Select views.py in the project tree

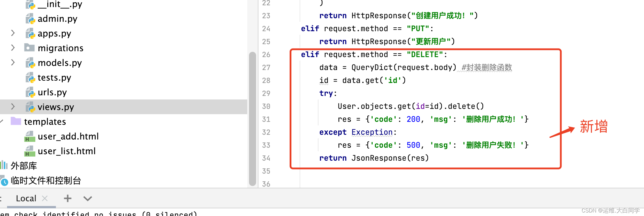56,107
